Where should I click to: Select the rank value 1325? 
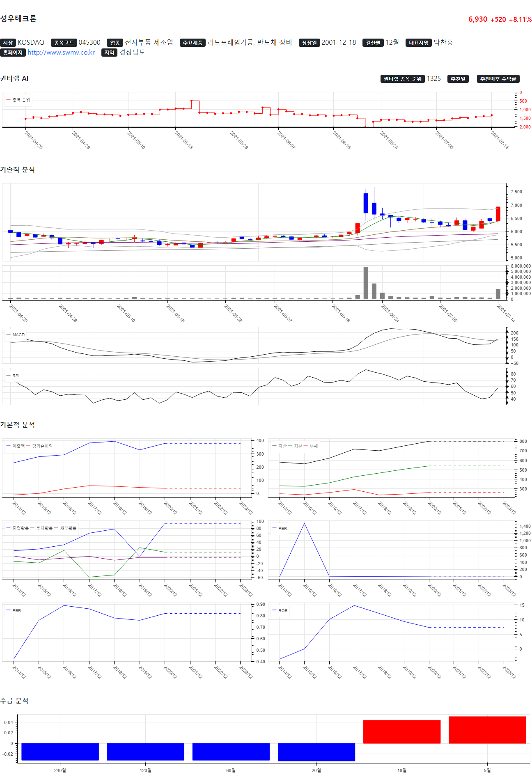(434, 79)
